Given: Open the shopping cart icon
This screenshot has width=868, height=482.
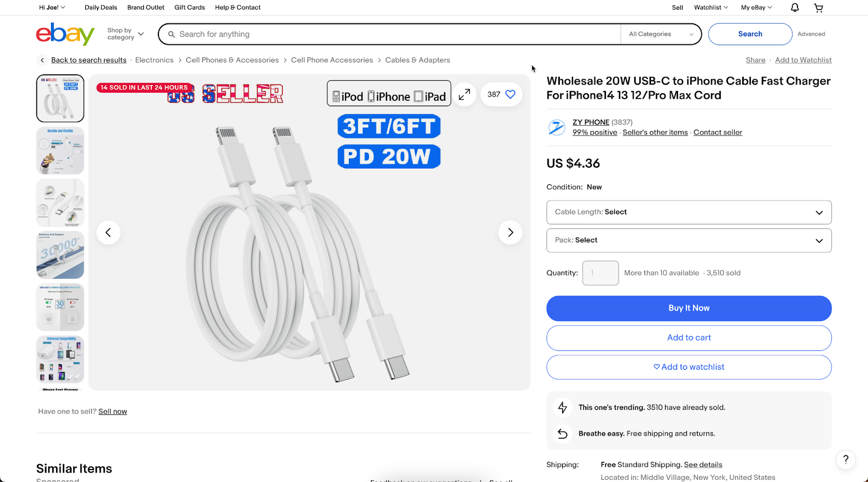Looking at the screenshot, I should click(x=818, y=7).
